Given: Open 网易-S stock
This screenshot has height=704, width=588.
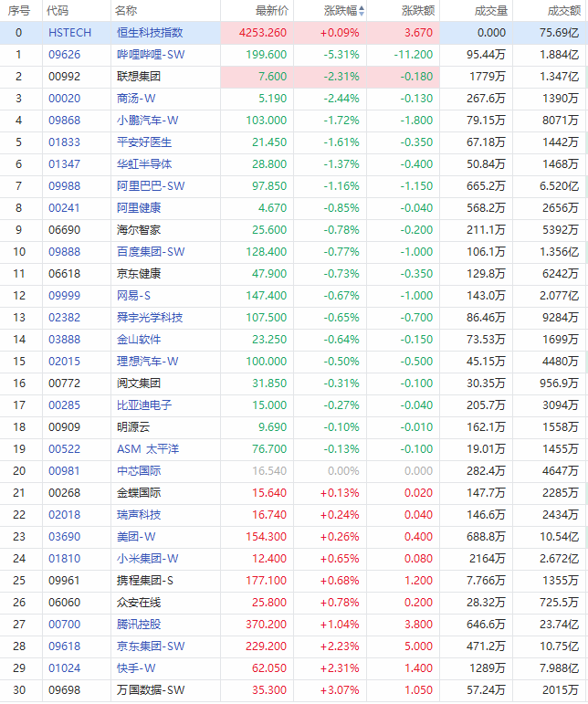Looking at the screenshot, I should [x=133, y=296].
